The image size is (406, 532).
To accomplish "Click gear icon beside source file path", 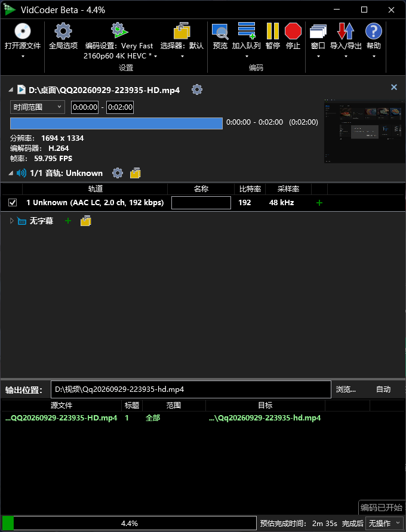I will 197,90.
